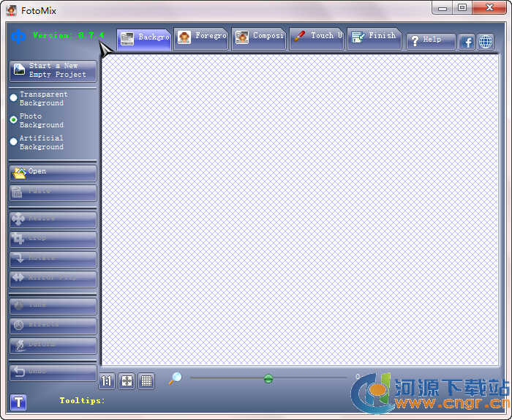
Task: Select Transparent Background option
Action: [x=14, y=98]
